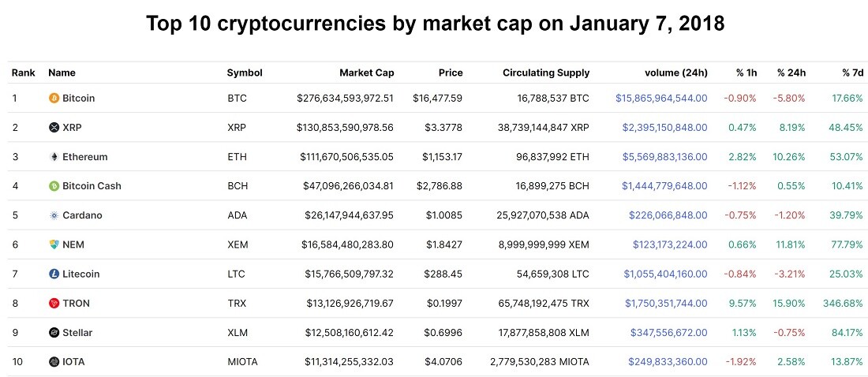This screenshot has height=377, width=868.
Task: Open TRON's 24h volume link
Action: click(x=666, y=304)
